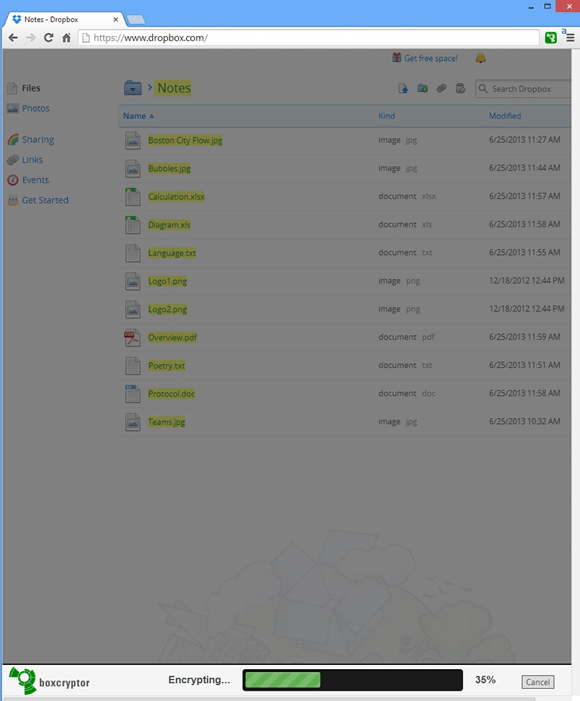Open the Overview.pdf file icon

(x=132, y=338)
